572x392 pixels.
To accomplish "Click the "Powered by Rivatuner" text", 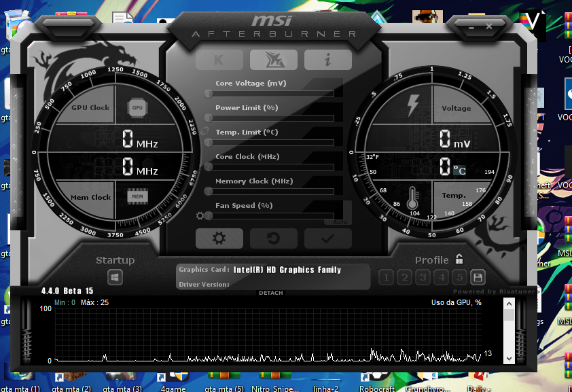I will [494, 291].
